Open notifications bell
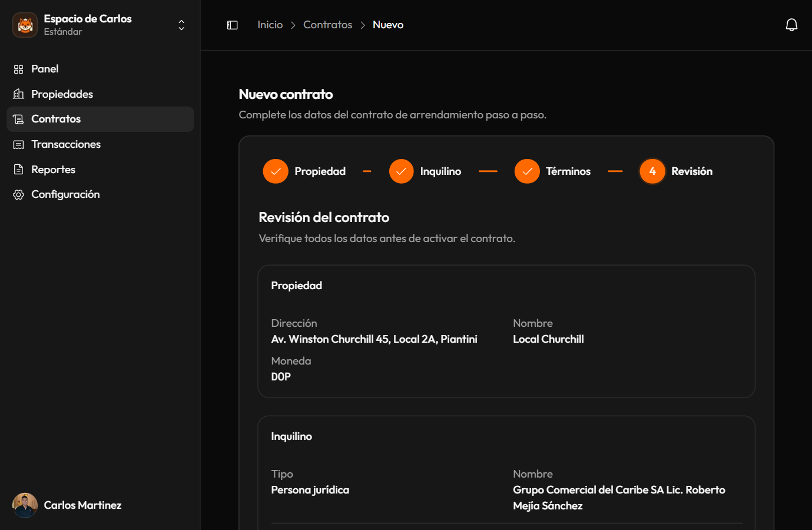 coord(792,25)
